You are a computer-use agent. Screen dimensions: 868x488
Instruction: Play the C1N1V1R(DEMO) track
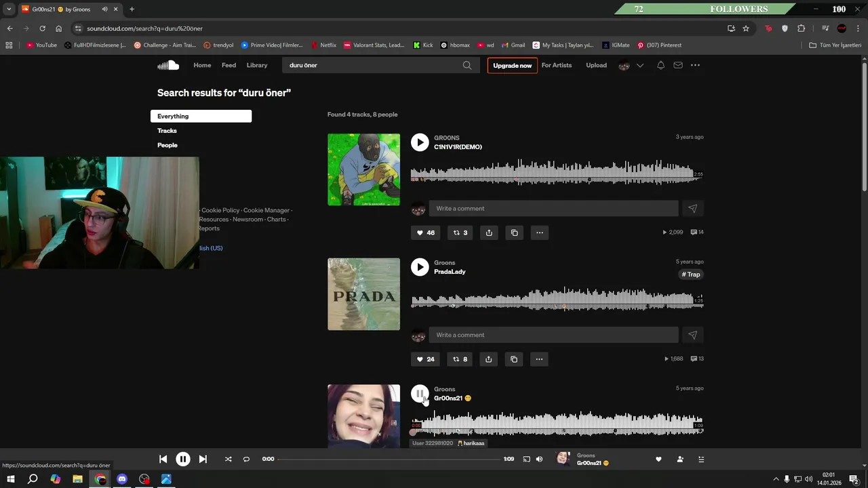(420, 142)
